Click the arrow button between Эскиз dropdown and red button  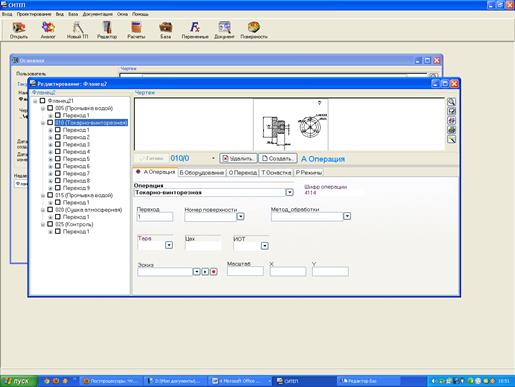click(205, 272)
